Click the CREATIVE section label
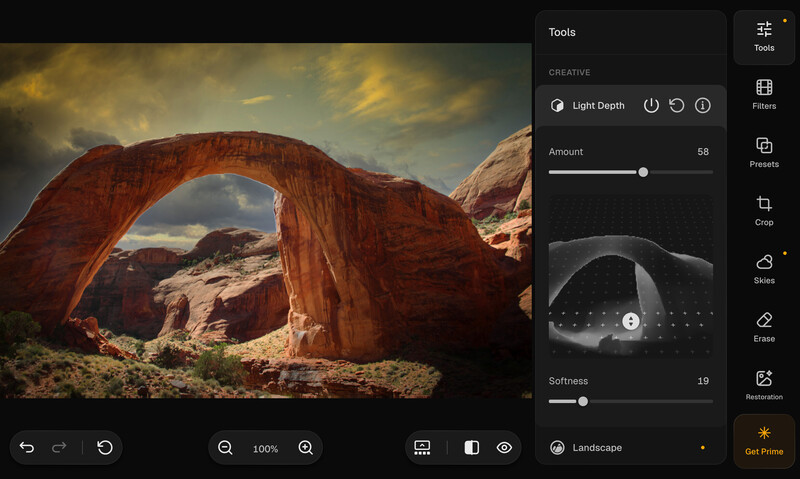The image size is (800, 479). click(x=569, y=72)
